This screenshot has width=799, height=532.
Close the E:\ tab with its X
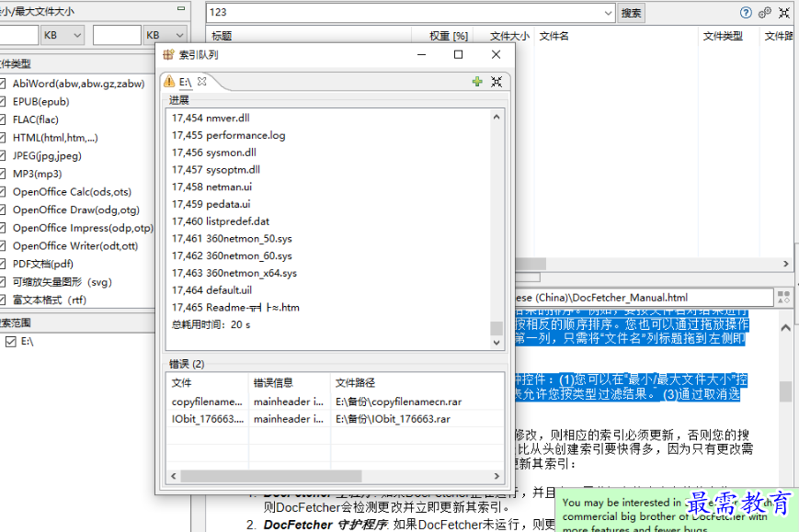(201, 82)
